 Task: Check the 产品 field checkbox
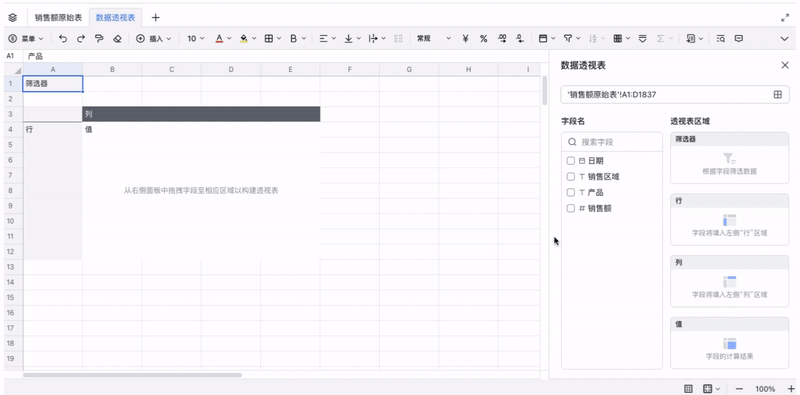[x=570, y=192]
